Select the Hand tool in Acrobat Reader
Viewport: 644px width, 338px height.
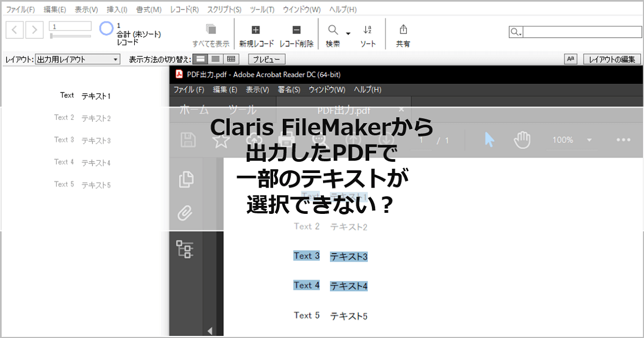522,140
